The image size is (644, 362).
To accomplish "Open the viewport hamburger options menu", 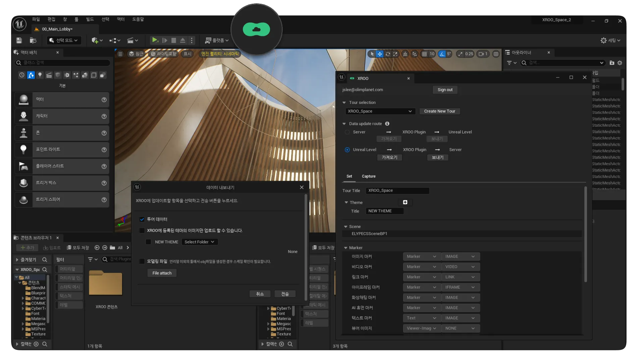I will [x=120, y=54].
